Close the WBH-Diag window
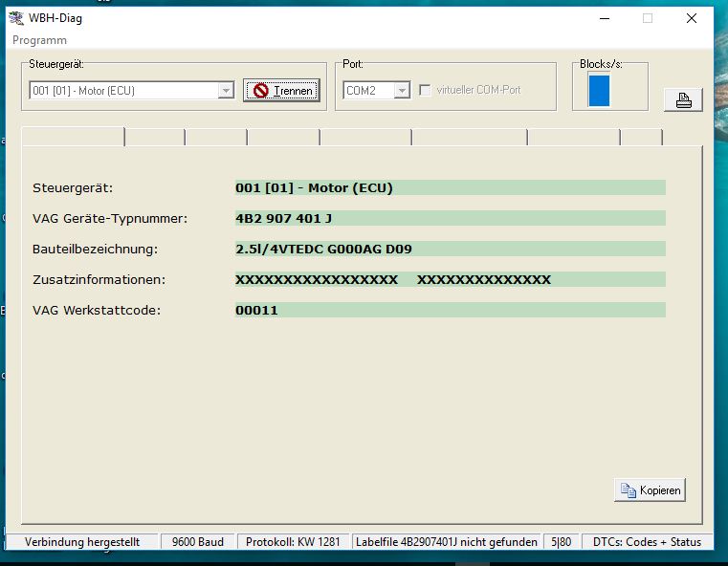Screen dimensions: 728x566 (x=691, y=18)
